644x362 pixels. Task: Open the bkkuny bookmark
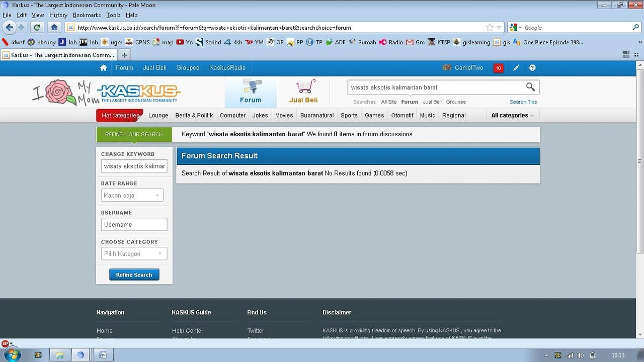click(42, 42)
